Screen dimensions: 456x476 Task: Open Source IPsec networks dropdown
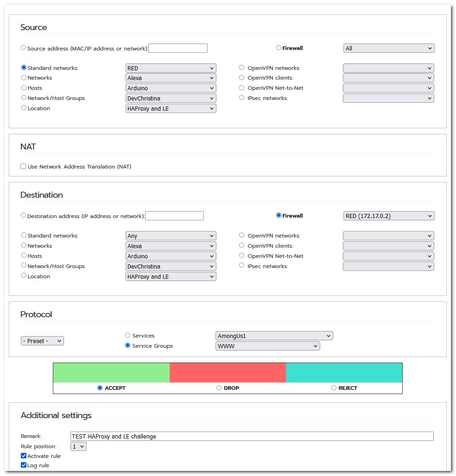[x=388, y=98]
